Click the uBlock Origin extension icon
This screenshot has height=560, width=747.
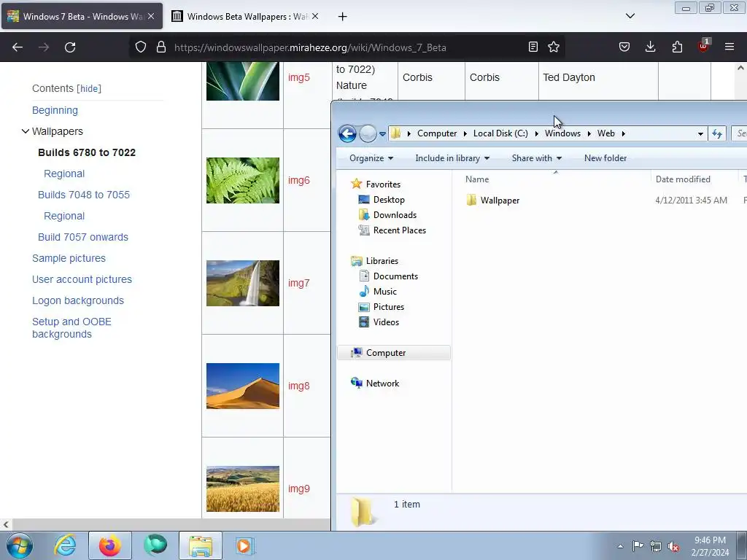click(703, 46)
